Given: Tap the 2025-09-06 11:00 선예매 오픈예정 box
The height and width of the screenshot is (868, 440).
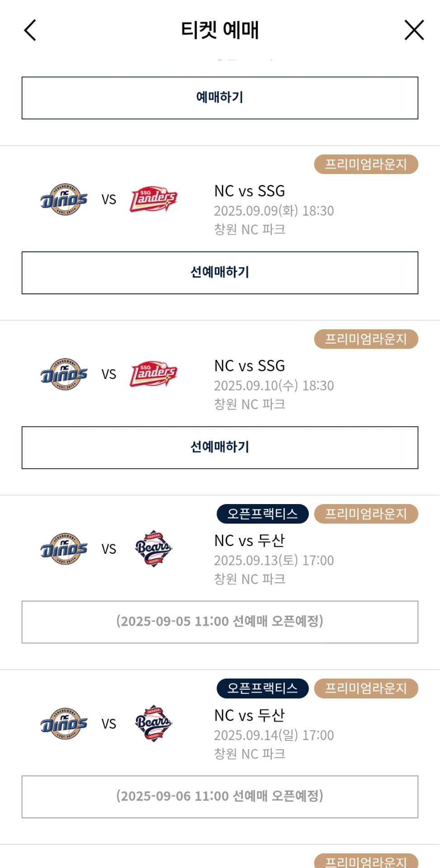Looking at the screenshot, I should pos(220,797).
